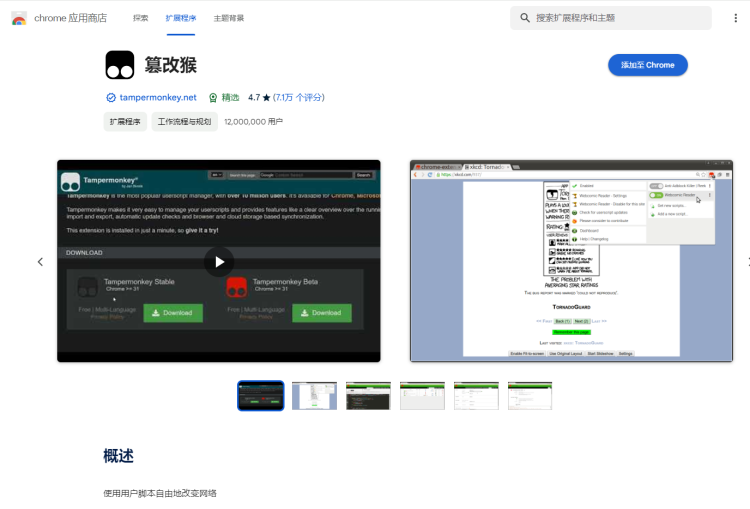Select the sixth screenshot thumbnail
750x509 pixels.
point(530,396)
